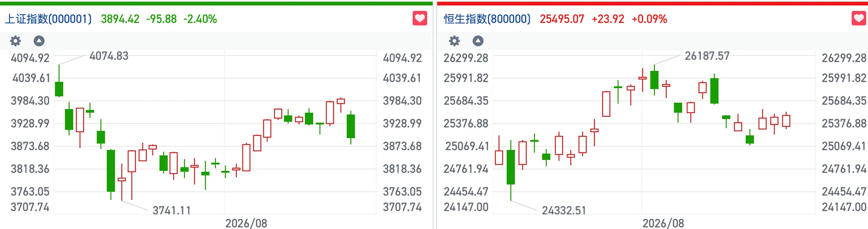Open settings gear for 恒生指数 chart

(454, 41)
